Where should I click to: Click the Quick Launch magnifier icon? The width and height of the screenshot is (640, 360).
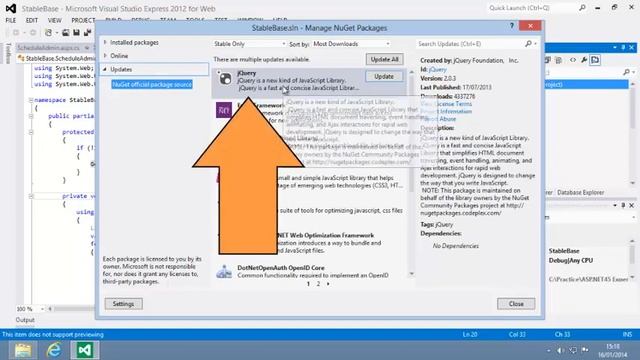[x=582, y=8]
